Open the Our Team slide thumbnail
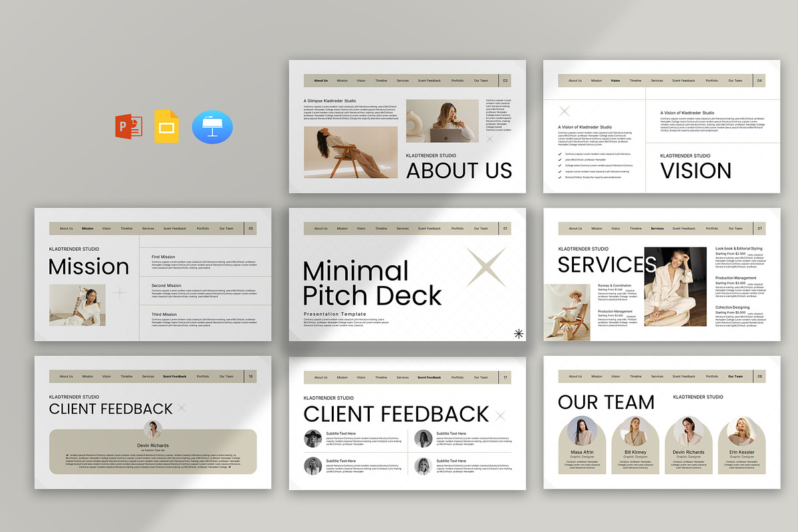Viewport: 798px width, 532px height. (662, 423)
